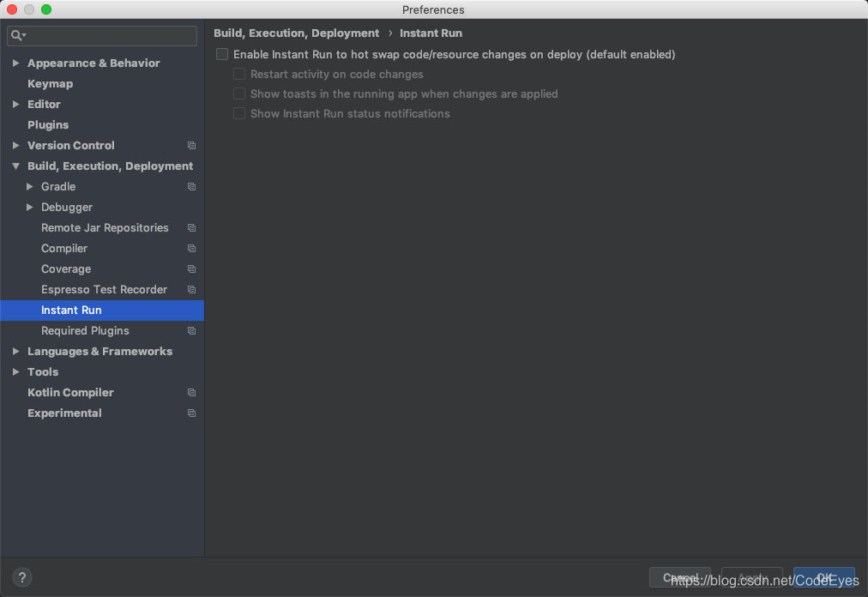868x597 pixels.
Task: Toggle Restart activity on code changes
Action: pos(239,75)
